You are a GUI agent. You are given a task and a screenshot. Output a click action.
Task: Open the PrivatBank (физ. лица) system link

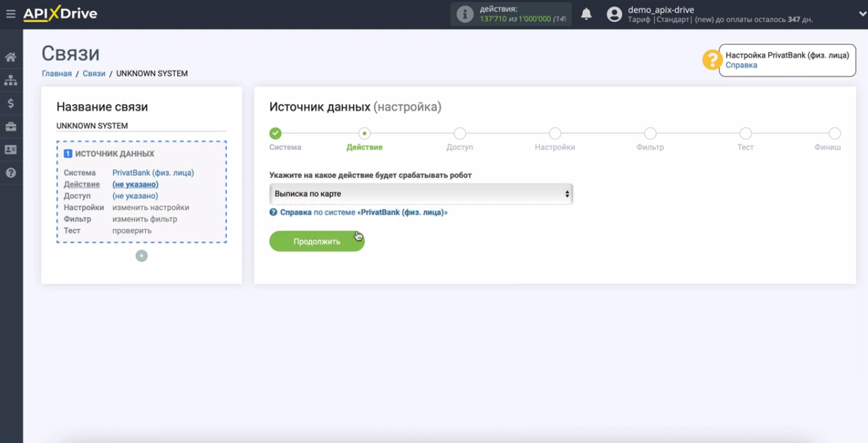[153, 173]
